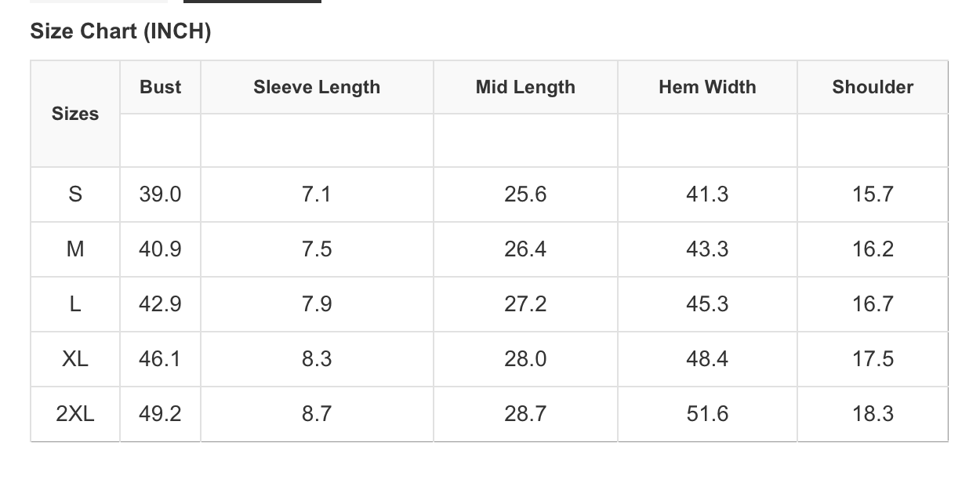Click the Sleeve Length column header
The height and width of the screenshot is (483, 980).
pos(317,87)
